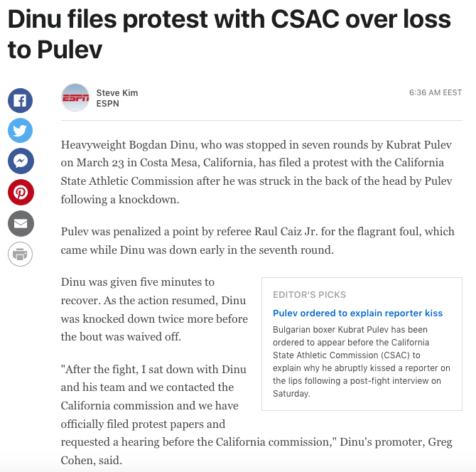Tweet this article via Twitter icon
This screenshot has height=472, width=476.
click(x=21, y=130)
